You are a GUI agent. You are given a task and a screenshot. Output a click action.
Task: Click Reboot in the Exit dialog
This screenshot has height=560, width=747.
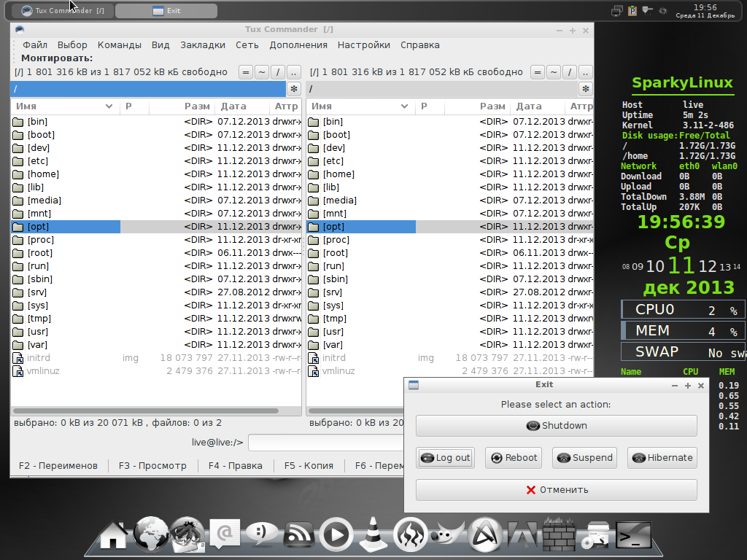514,458
